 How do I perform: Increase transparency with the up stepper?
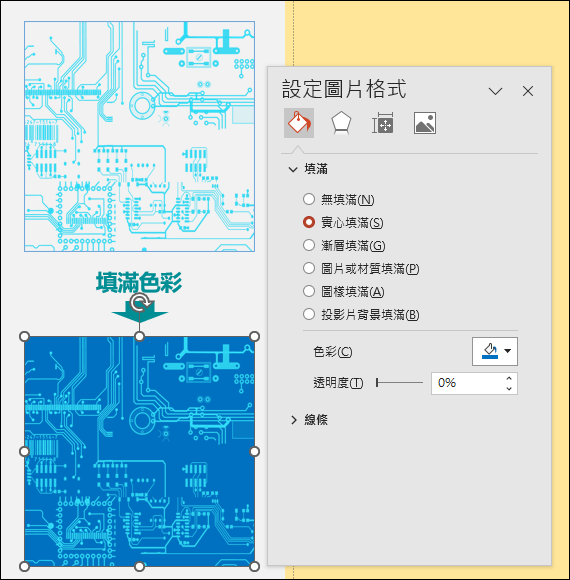coord(509,378)
